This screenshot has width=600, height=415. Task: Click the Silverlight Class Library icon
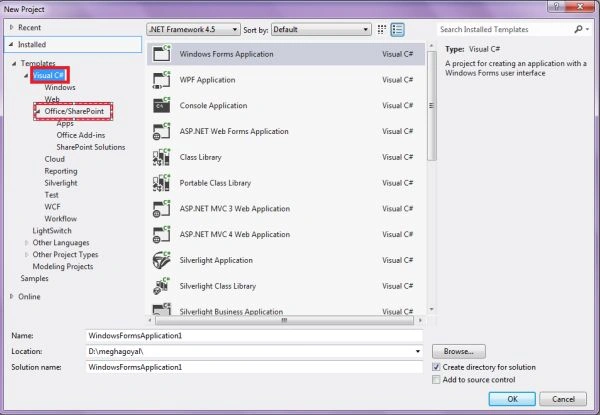click(x=161, y=286)
